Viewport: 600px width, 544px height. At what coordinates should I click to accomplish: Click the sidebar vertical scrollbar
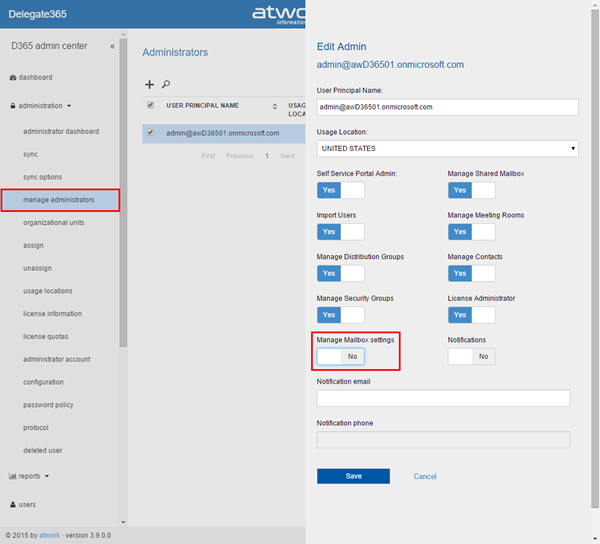(x=123, y=193)
